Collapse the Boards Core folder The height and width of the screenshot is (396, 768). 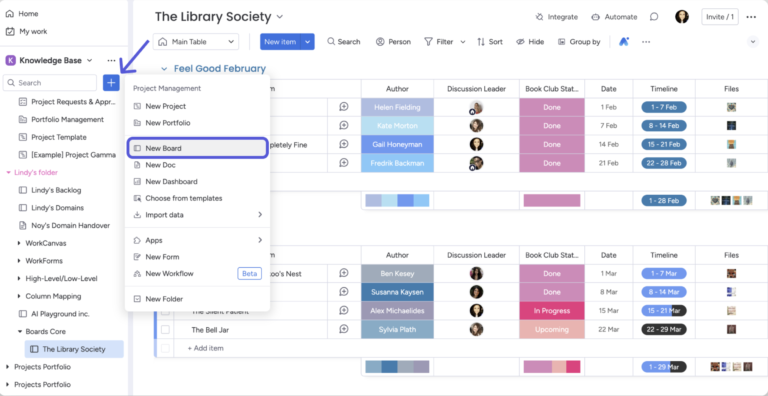tap(19, 331)
